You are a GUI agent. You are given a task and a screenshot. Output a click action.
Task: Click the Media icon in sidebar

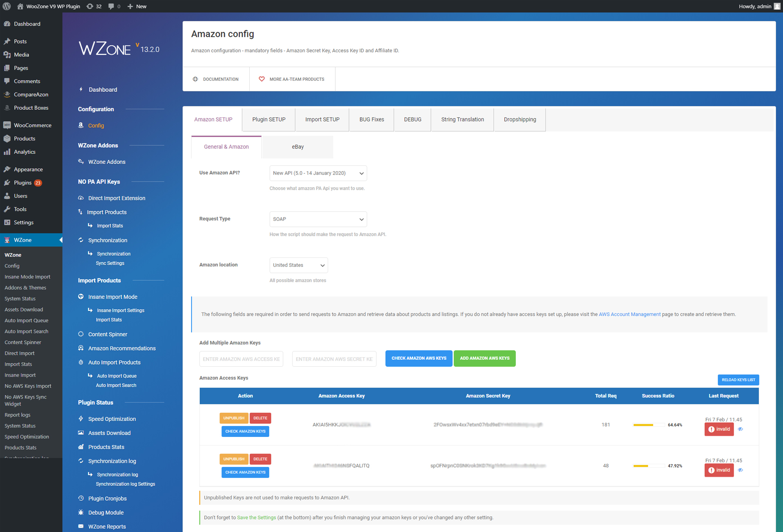point(7,55)
